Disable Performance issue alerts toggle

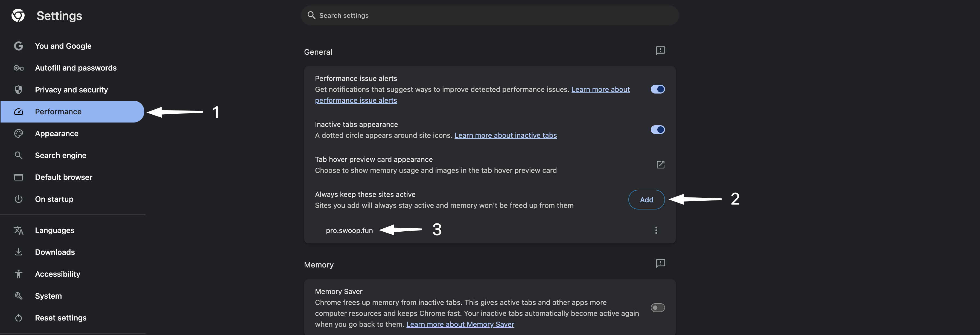(x=657, y=89)
